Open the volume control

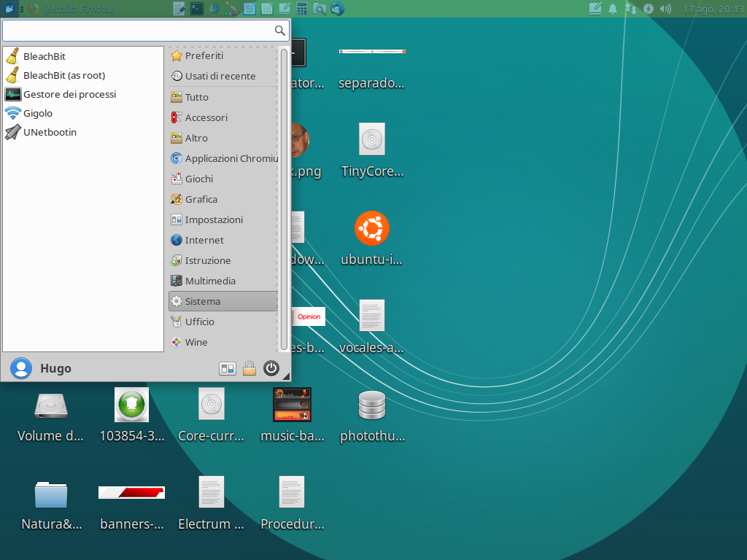[665, 9]
